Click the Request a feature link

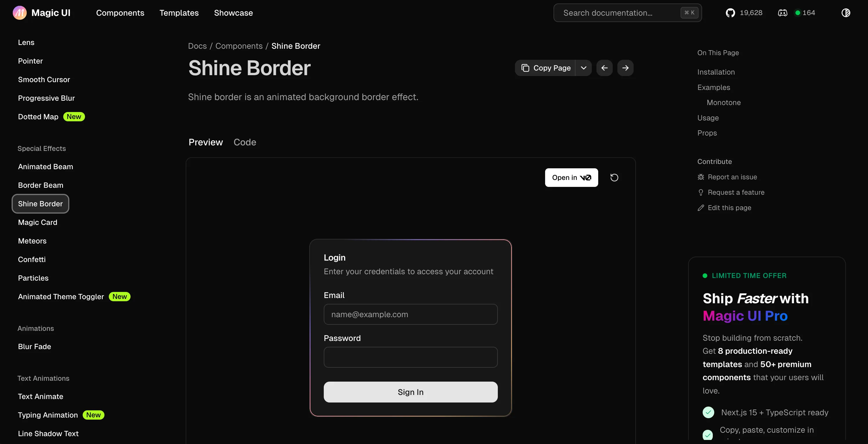click(x=736, y=192)
